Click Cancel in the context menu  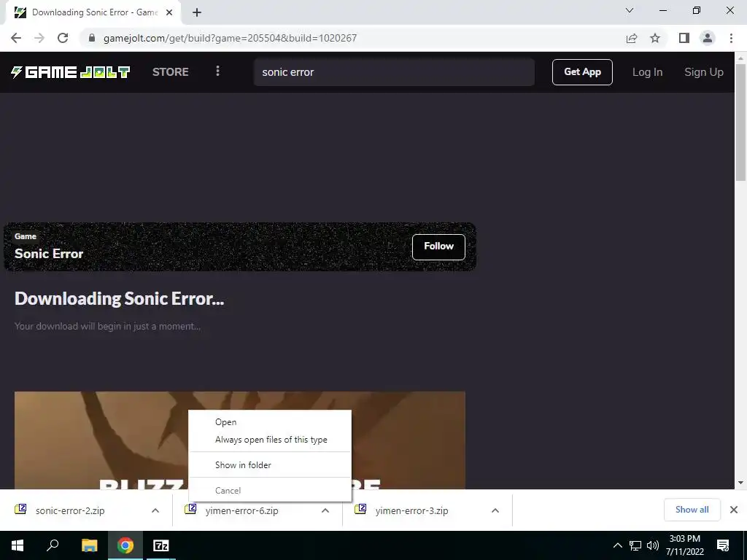click(x=270, y=491)
